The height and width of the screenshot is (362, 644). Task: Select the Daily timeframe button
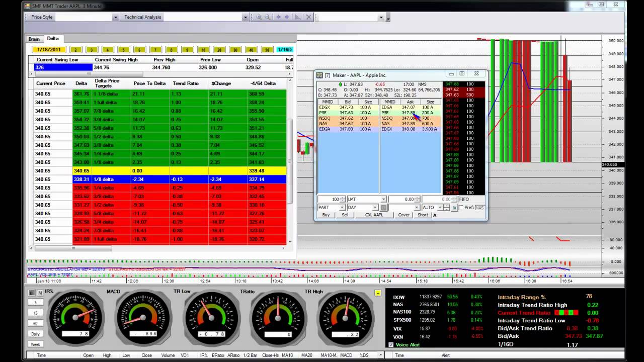click(35, 334)
